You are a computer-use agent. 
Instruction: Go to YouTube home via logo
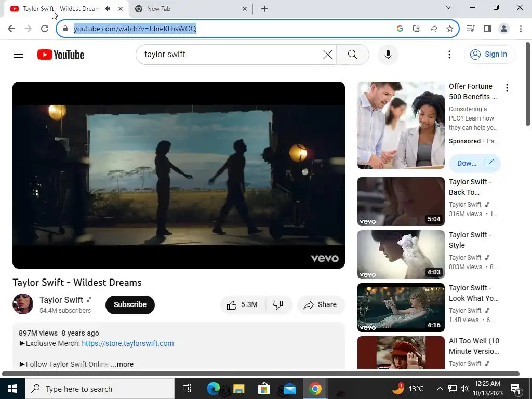click(x=61, y=54)
